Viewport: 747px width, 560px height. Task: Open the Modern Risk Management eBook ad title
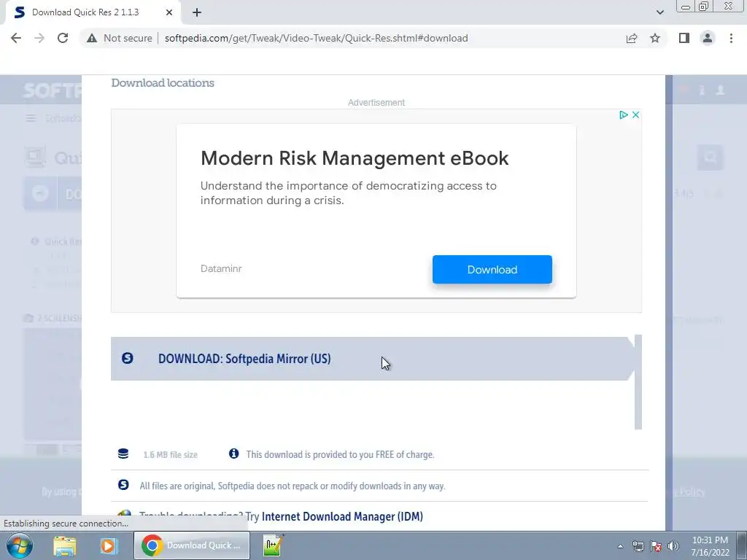(355, 158)
